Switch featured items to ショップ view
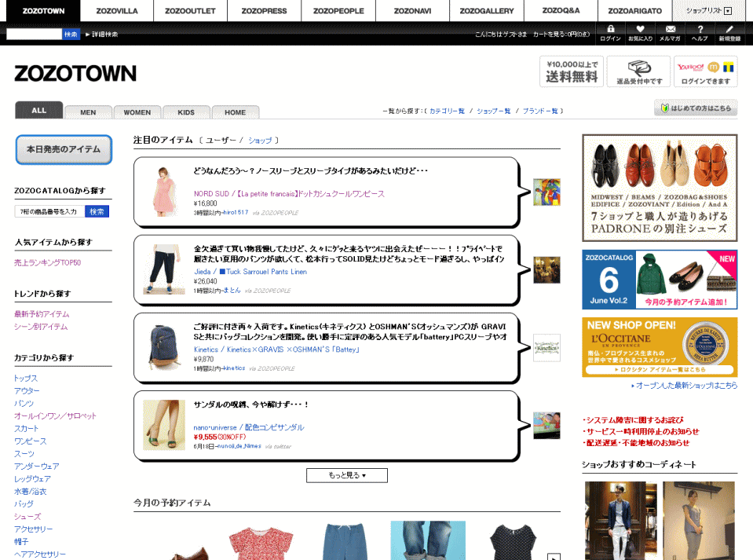This screenshot has height=560, width=753. [260, 141]
